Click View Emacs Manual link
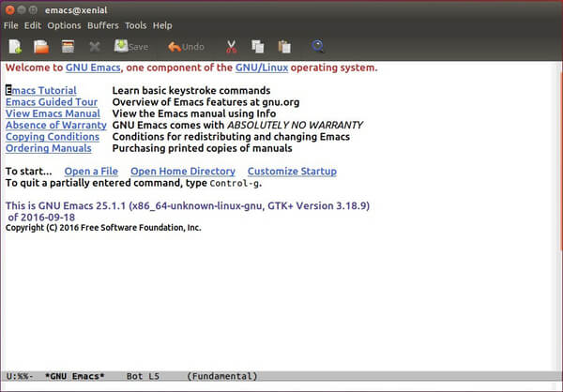Screen dimensions: 563x392 pyautogui.click(x=53, y=113)
